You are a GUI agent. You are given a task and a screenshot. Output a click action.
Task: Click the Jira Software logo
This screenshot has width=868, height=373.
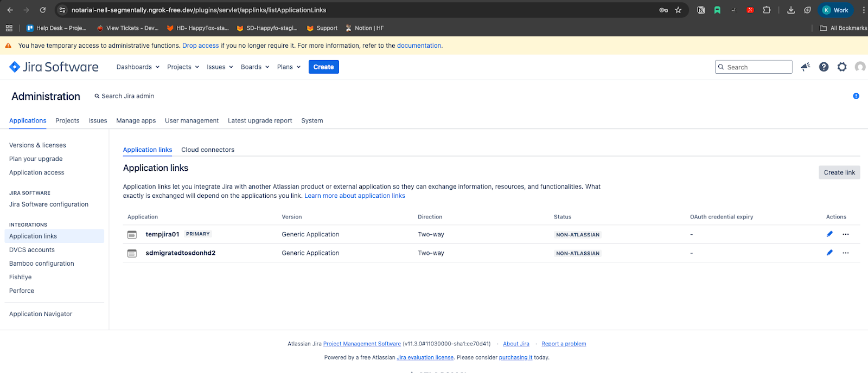[x=54, y=67]
